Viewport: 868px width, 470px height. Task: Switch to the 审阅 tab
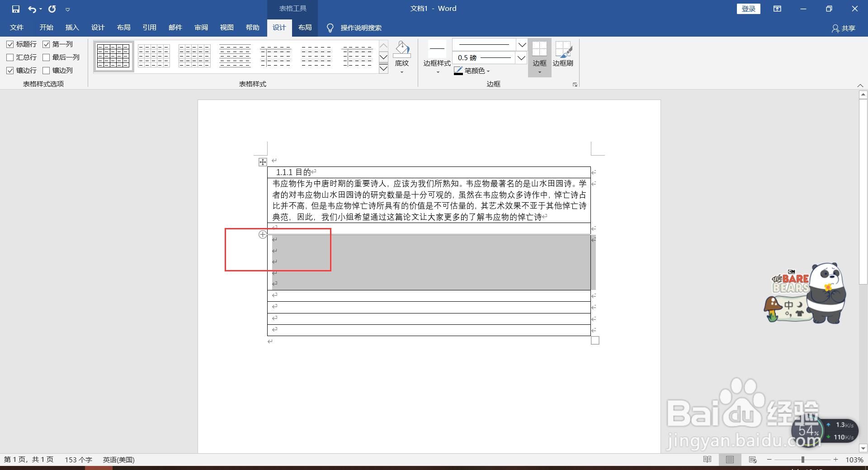(201, 28)
